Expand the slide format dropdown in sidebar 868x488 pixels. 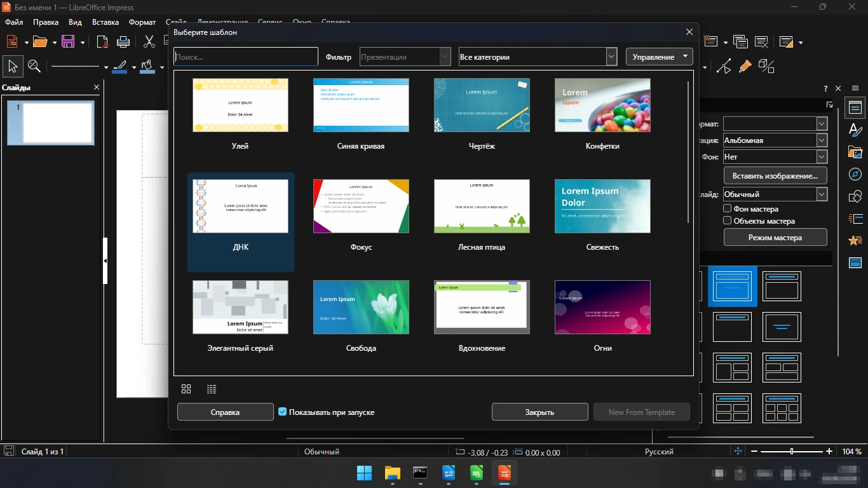(822, 124)
